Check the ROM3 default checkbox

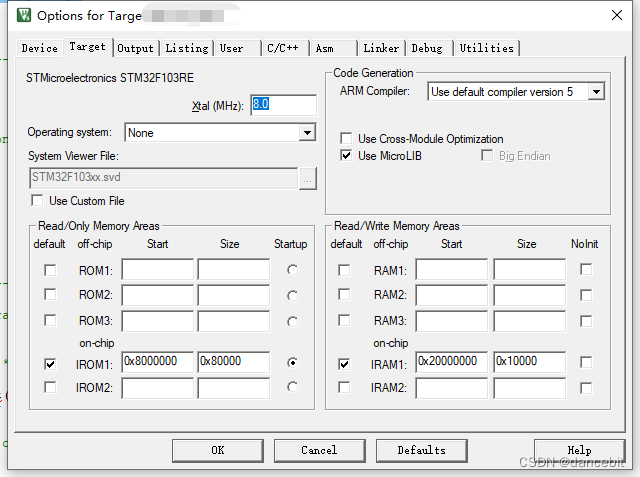click(x=50, y=320)
